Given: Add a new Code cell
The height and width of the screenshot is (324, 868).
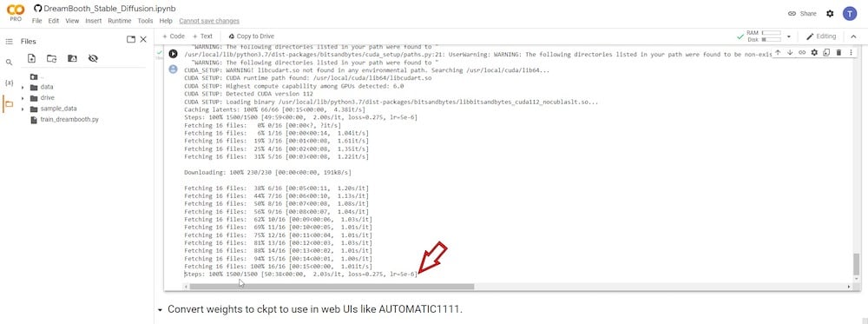Looking at the screenshot, I should tap(174, 36).
